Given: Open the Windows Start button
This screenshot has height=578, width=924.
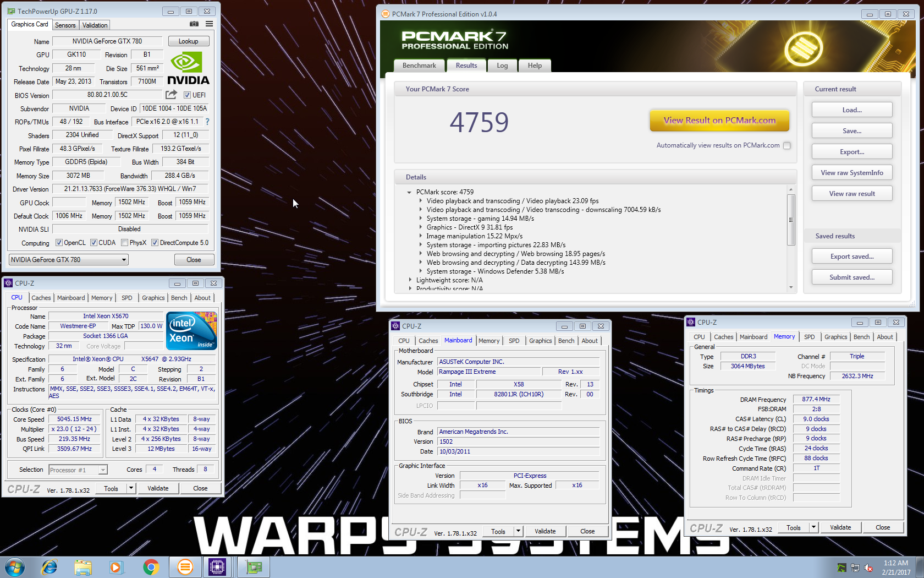Looking at the screenshot, I should pyautogui.click(x=14, y=567).
